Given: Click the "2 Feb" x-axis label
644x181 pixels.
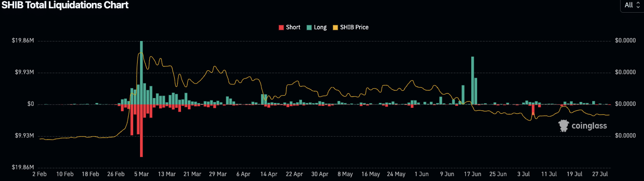Looking at the screenshot, I should 40,174.
